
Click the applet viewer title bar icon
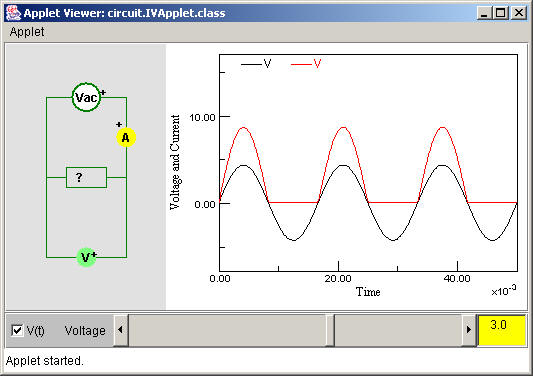tap(13, 13)
